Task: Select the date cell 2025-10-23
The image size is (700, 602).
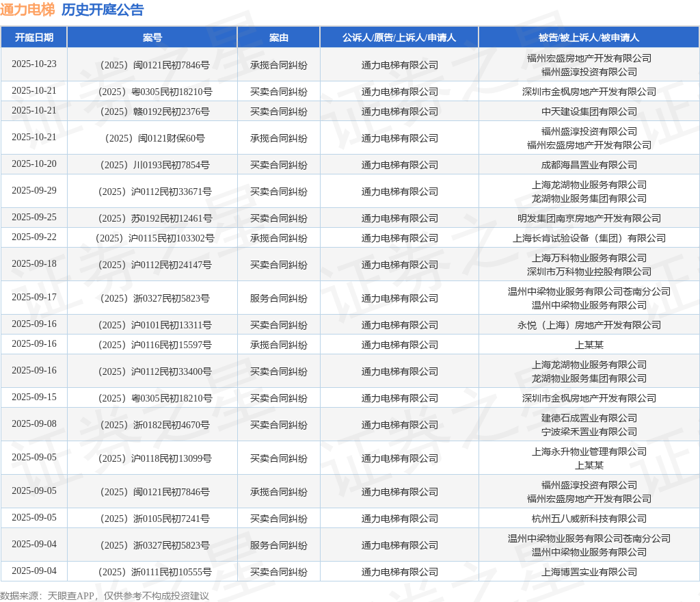Action: coord(34,64)
